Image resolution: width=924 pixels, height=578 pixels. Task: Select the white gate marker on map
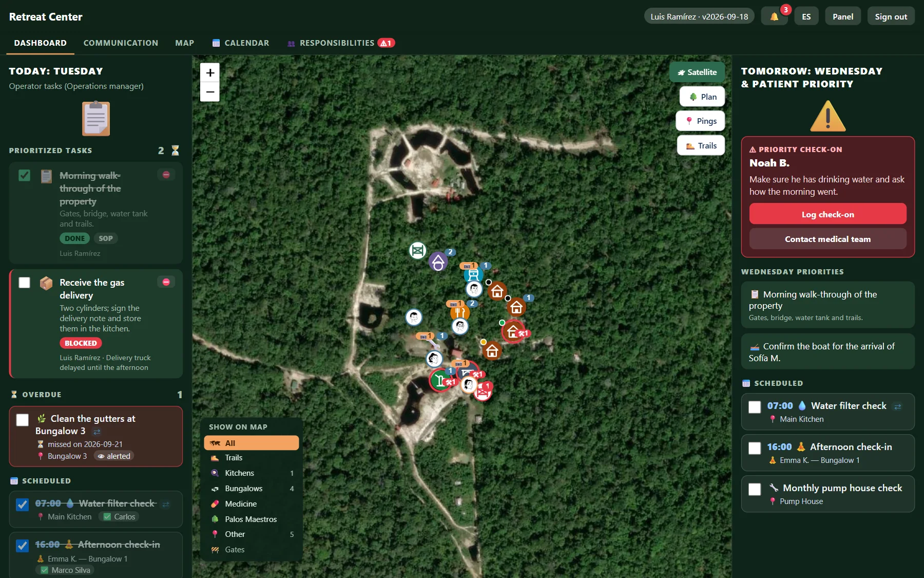pyautogui.click(x=418, y=251)
